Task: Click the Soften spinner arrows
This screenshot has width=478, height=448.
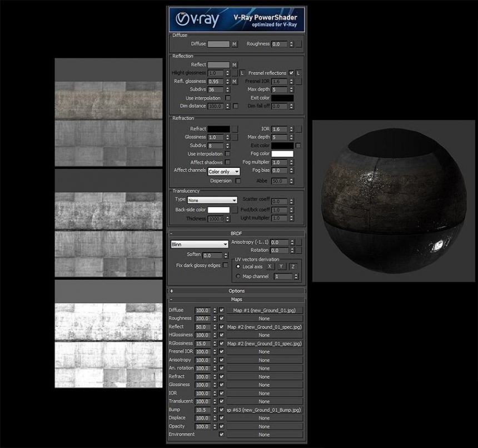Action: (x=226, y=255)
